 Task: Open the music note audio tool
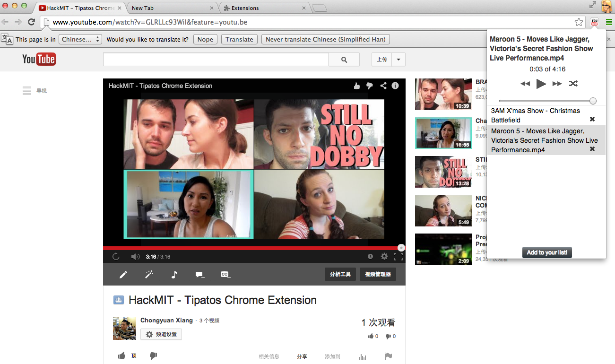click(x=174, y=275)
